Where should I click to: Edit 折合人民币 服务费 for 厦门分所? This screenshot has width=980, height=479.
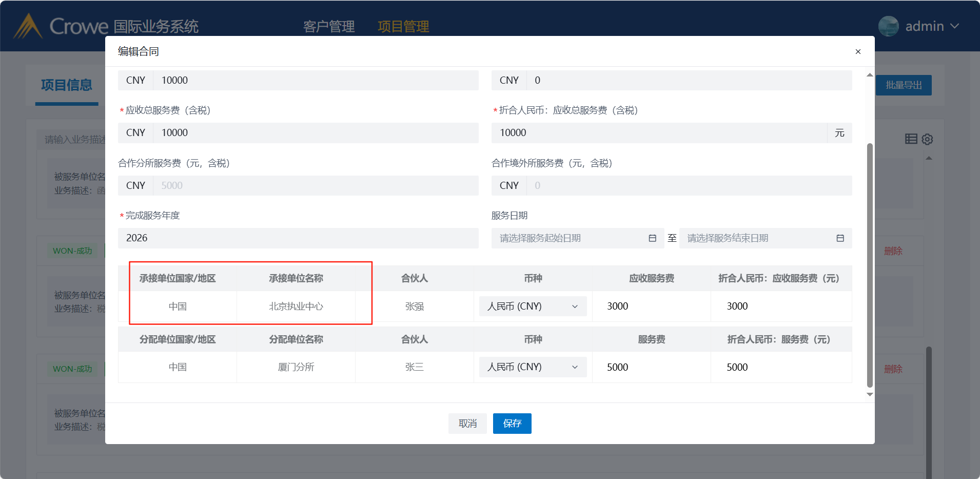(x=781, y=367)
